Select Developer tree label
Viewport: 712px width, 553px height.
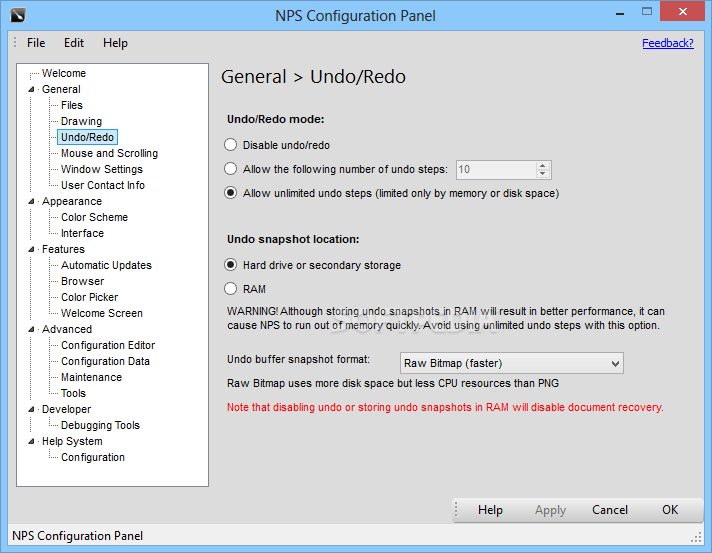[66, 409]
